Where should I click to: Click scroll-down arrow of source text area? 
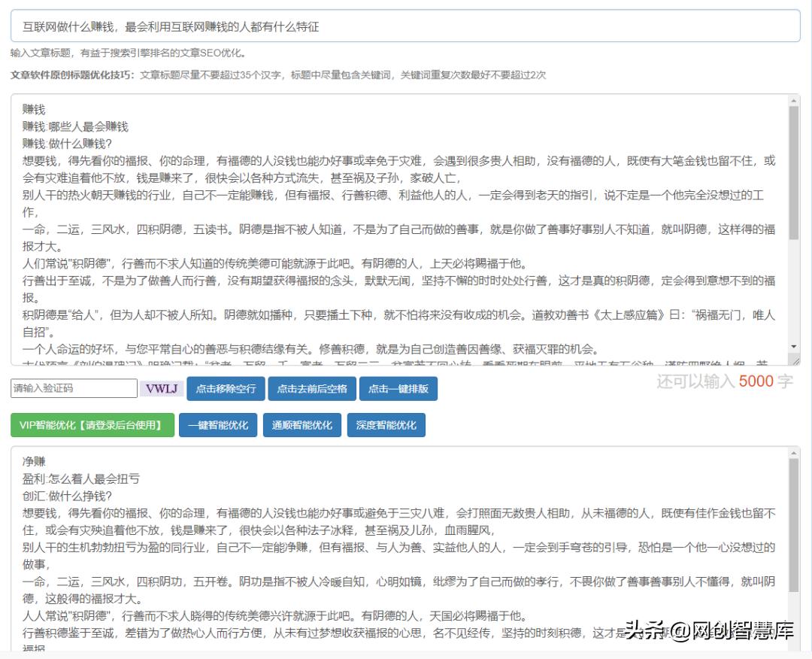point(793,347)
